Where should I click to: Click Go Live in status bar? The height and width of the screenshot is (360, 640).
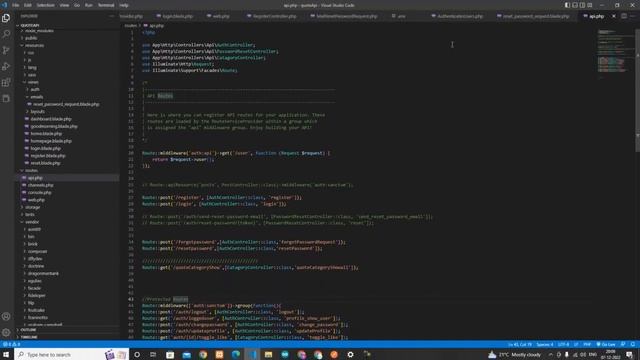click(x=606, y=344)
